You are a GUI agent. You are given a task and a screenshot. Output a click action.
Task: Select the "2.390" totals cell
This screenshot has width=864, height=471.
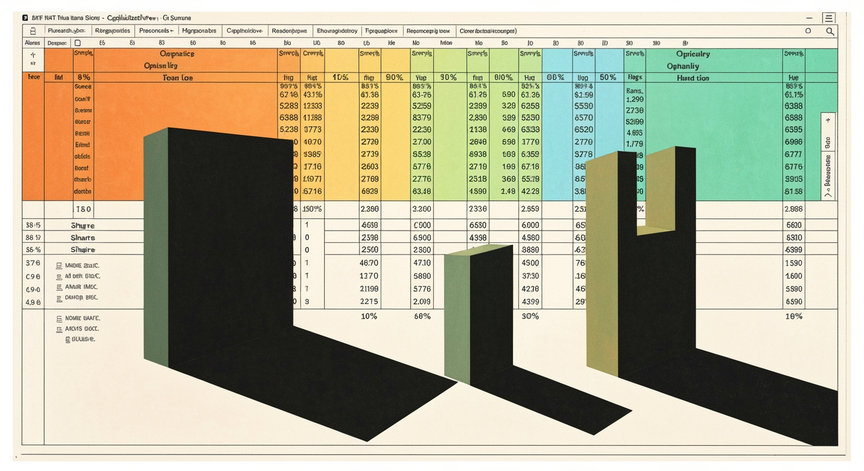[x=369, y=209]
